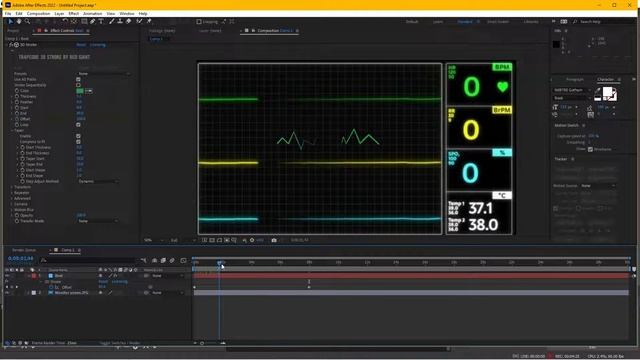Image resolution: width=640 pixels, height=360 pixels.
Task: Toggle the Show Wireframe checkbox
Action: pyautogui.click(x=590, y=149)
